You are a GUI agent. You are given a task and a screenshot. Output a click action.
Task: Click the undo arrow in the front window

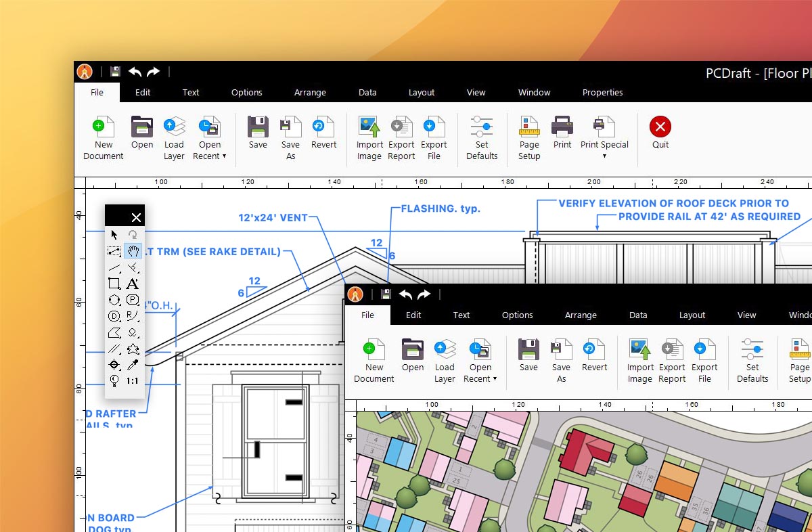pos(405,294)
